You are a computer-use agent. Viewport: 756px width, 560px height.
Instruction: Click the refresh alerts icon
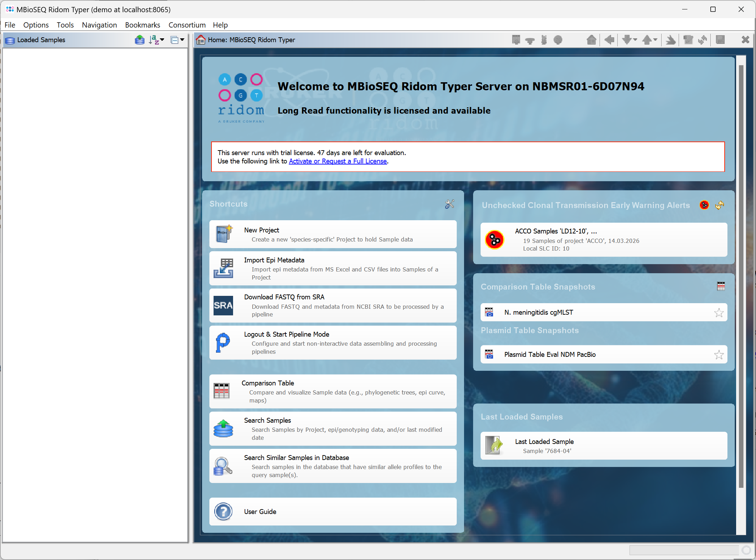(x=720, y=205)
